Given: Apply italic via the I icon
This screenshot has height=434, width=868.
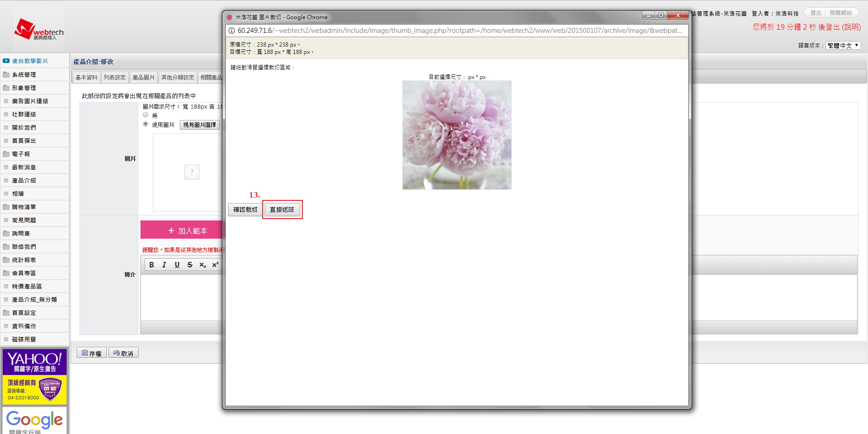Looking at the screenshot, I should [164, 265].
